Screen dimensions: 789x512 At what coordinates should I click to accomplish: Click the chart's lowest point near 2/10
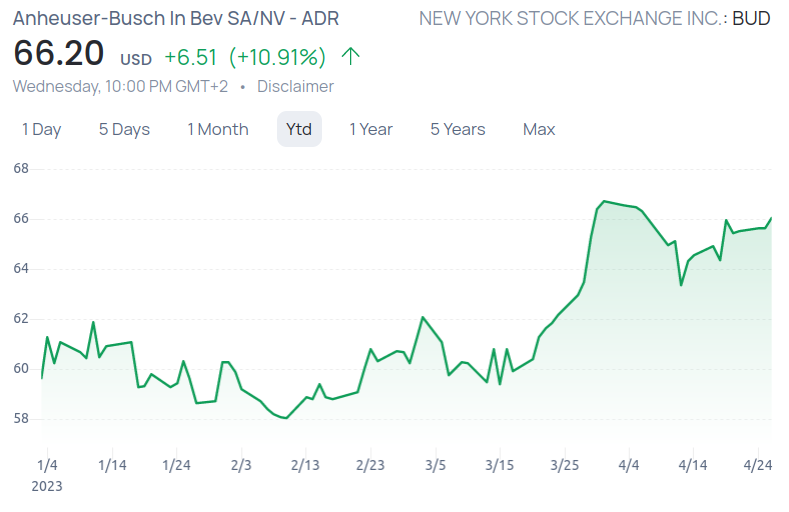point(286,418)
